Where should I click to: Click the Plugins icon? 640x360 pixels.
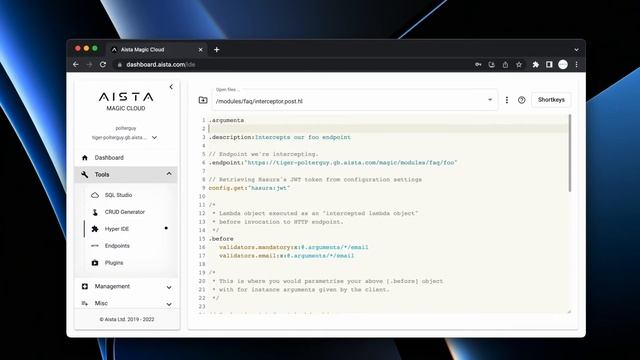[95, 263]
